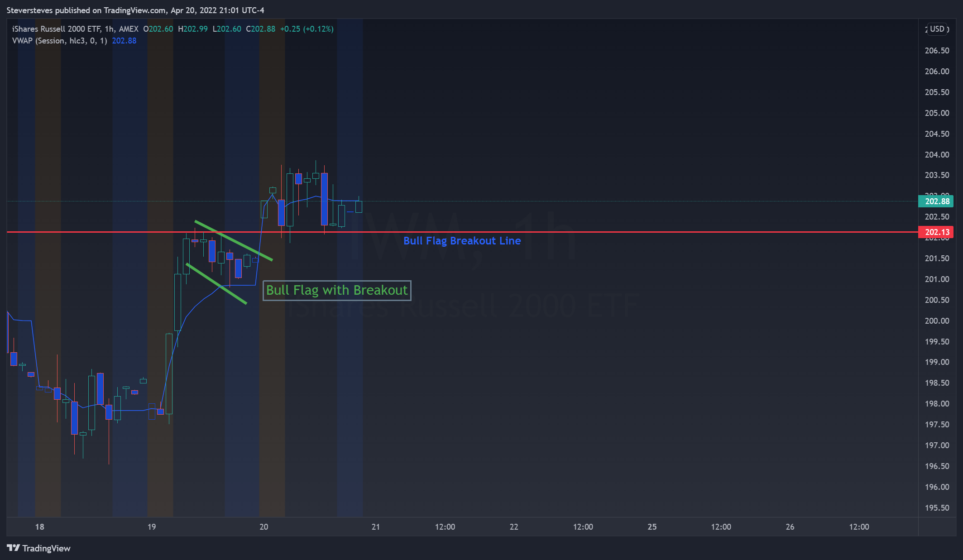Click date label 21 on time axis
The width and height of the screenshot is (963, 560).
pos(376,527)
